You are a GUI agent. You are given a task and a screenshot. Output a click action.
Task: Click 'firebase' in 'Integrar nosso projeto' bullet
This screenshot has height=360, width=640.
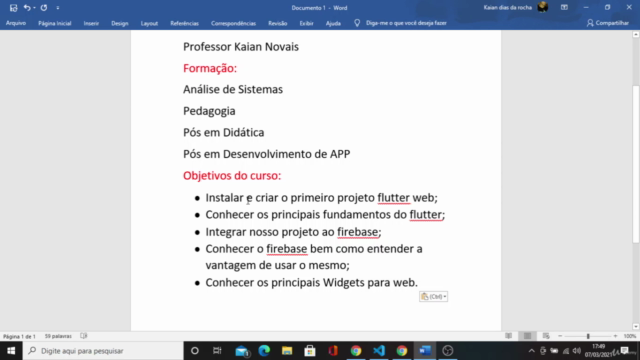click(358, 232)
